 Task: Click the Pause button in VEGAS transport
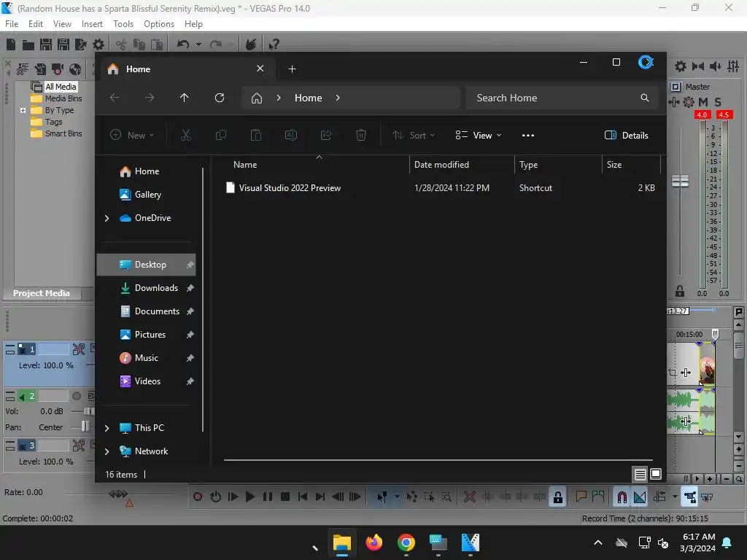[268, 497]
